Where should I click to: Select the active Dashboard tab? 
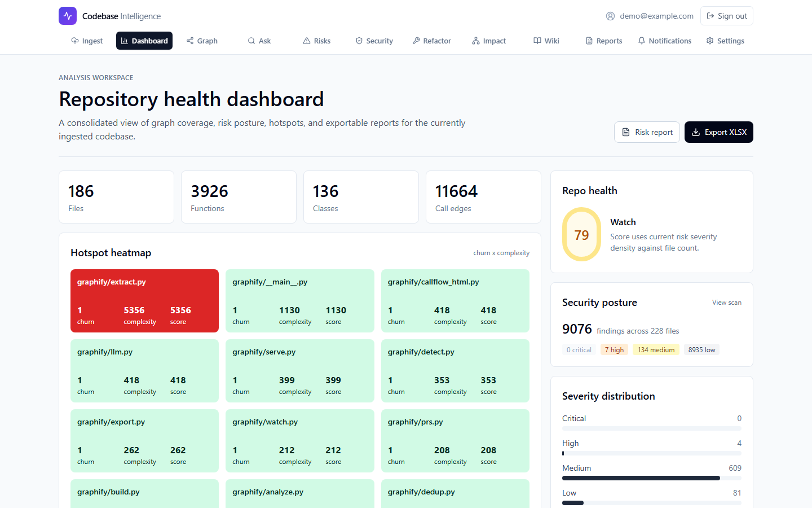tap(144, 41)
